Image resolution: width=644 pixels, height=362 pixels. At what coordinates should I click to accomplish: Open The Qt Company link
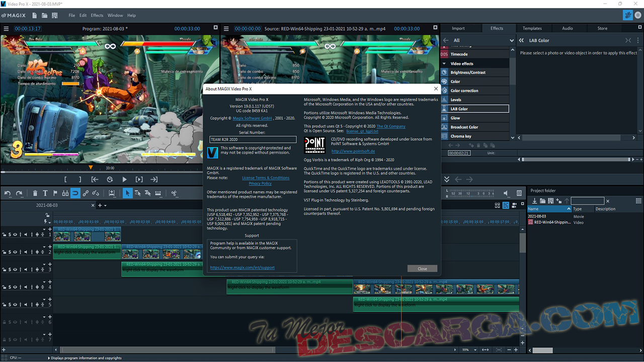(x=391, y=126)
